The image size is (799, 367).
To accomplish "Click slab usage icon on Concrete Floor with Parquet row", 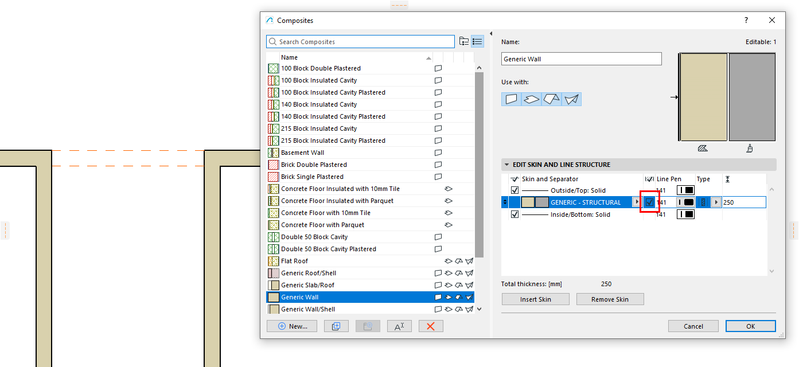I will (x=448, y=225).
